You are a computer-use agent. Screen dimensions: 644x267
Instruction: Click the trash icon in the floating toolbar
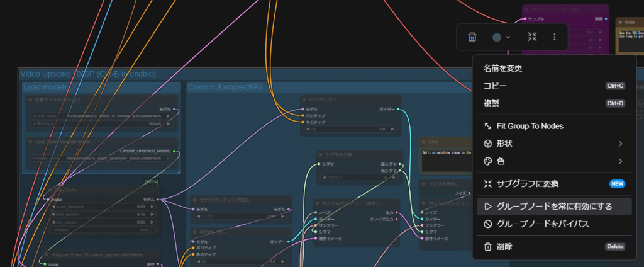472,37
